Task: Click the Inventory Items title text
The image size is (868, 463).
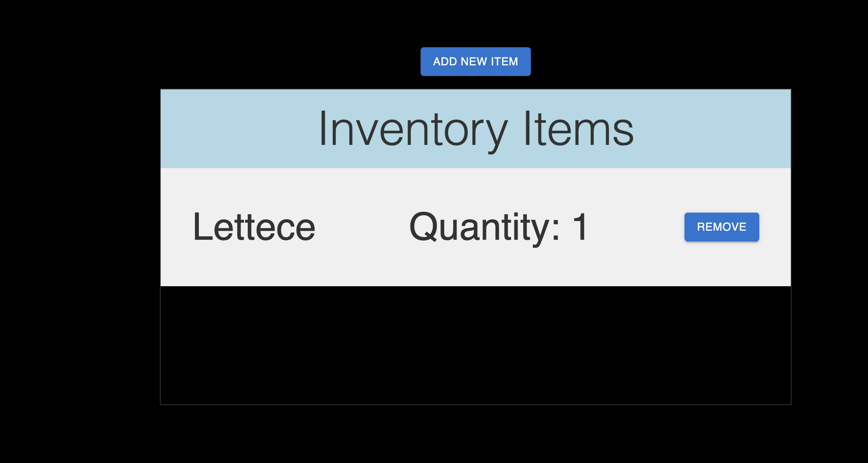Action: point(476,129)
